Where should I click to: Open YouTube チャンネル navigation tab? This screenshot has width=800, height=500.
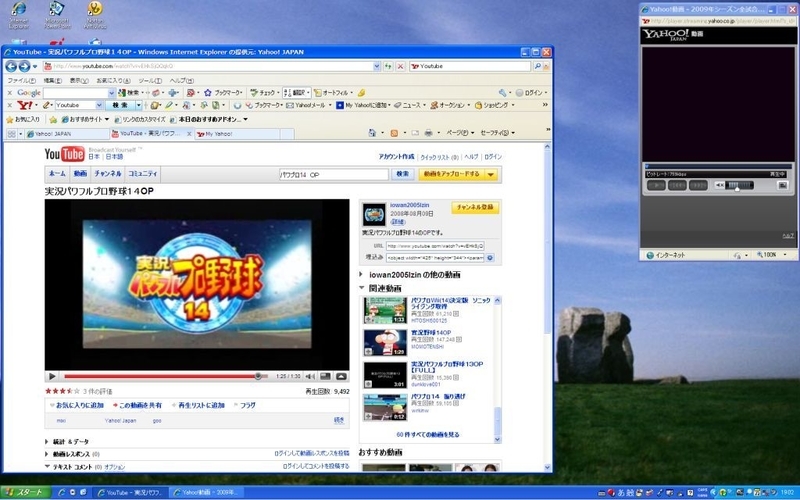coord(108,174)
